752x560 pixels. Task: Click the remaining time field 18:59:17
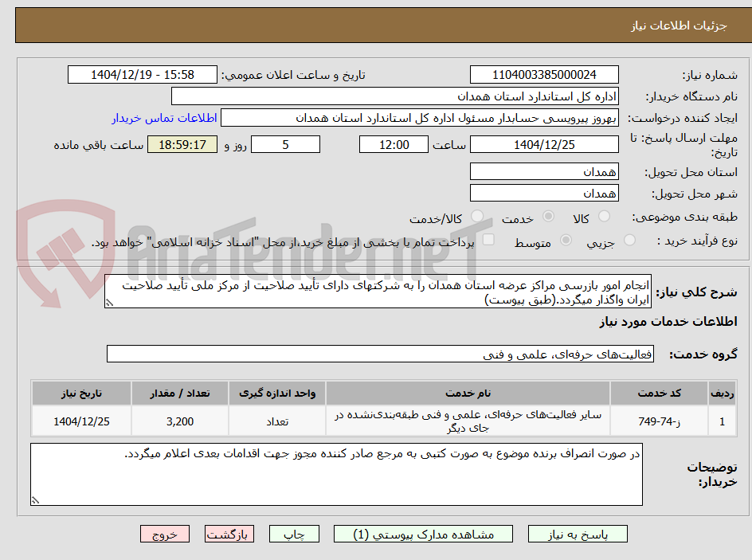[x=182, y=144]
